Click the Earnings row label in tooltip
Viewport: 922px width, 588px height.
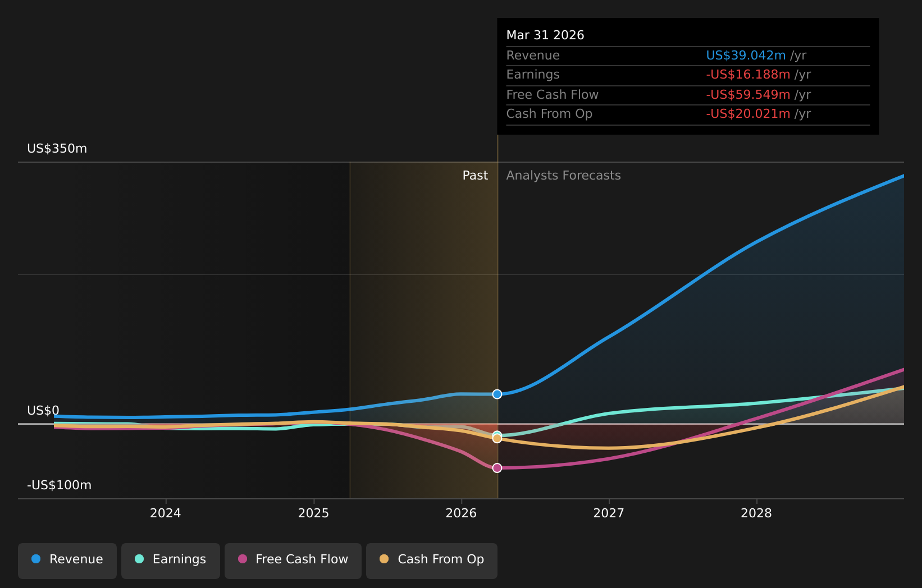pyautogui.click(x=533, y=75)
